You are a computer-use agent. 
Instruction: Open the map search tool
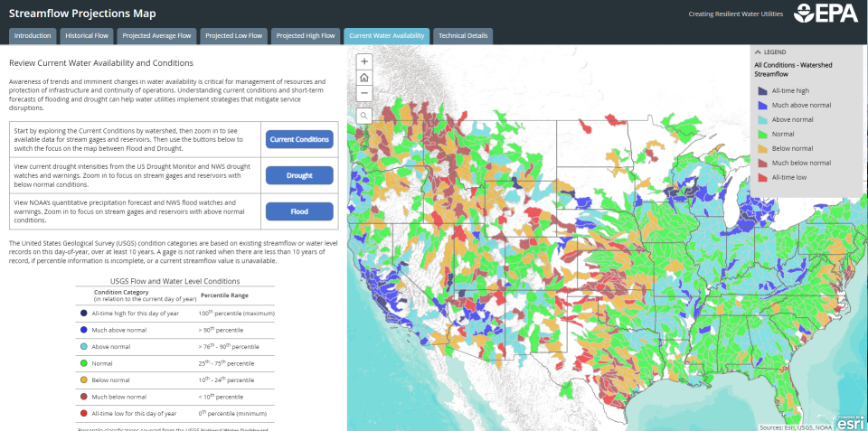pos(363,116)
